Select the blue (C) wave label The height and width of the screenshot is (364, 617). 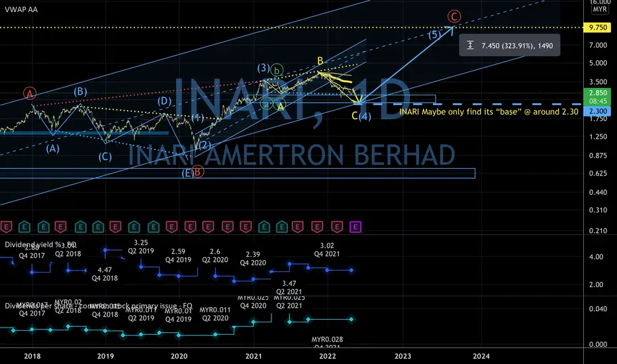(x=105, y=157)
